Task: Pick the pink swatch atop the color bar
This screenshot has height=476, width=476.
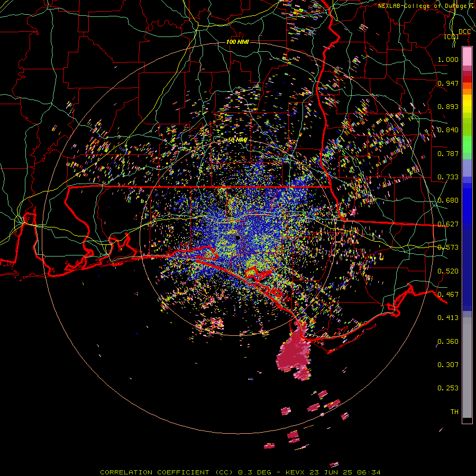Action: pyautogui.click(x=467, y=56)
